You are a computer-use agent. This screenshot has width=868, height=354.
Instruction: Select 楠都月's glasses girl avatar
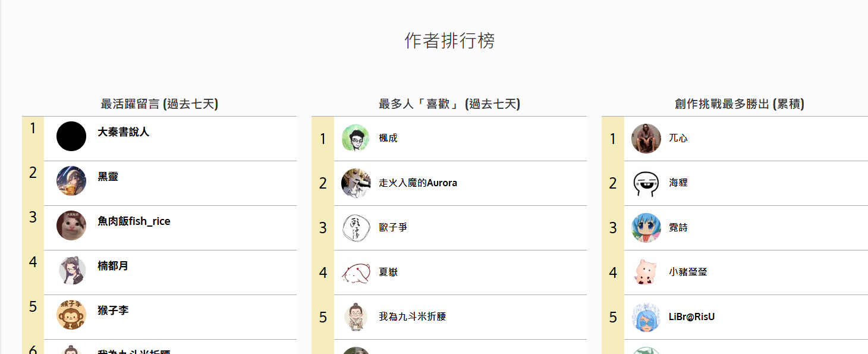point(71,270)
